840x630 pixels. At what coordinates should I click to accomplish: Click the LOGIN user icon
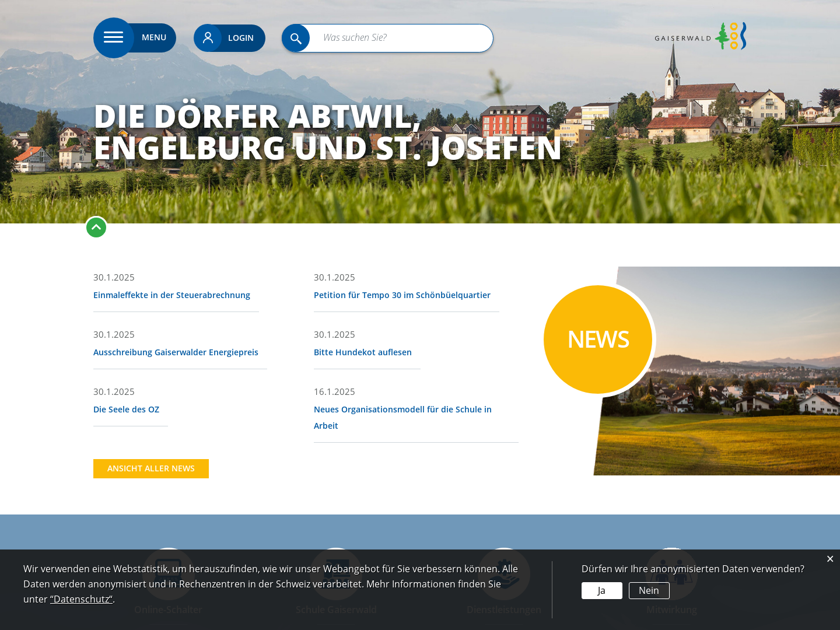pyautogui.click(x=208, y=38)
